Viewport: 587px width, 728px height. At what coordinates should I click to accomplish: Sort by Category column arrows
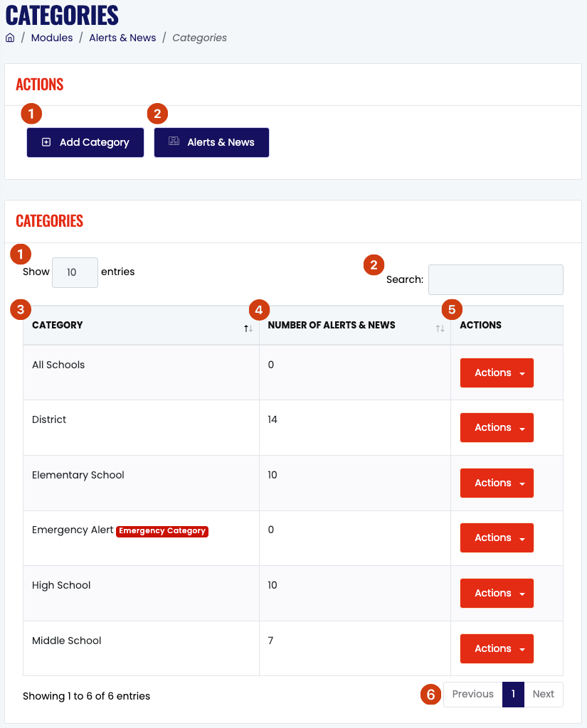pos(248,328)
